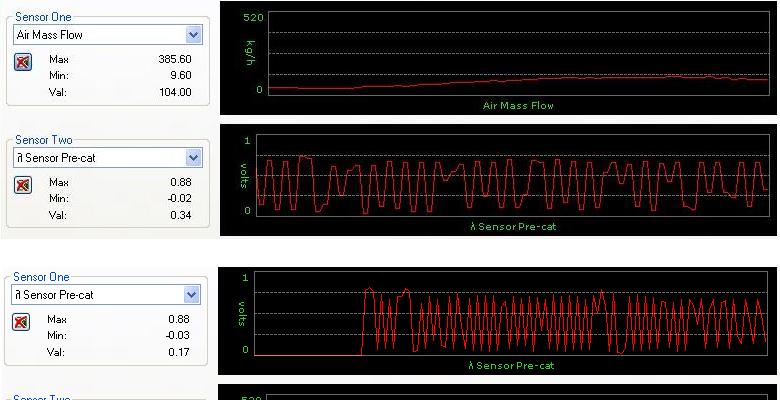The width and height of the screenshot is (780, 400).
Task: Select the Min value 9.60
Action: (x=179, y=75)
